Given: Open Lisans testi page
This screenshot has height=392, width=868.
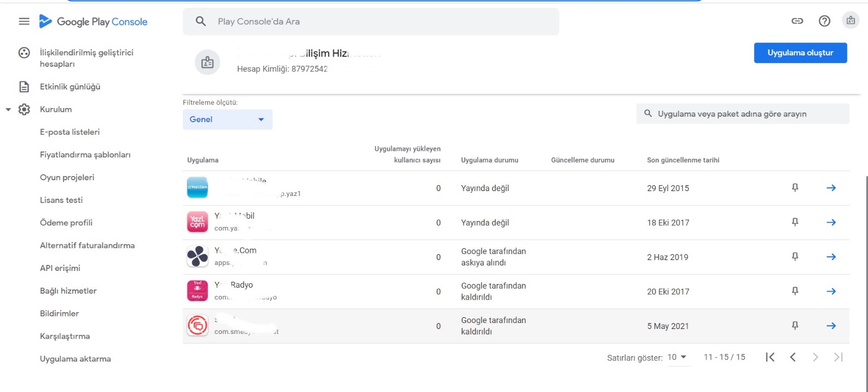Looking at the screenshot, I should [61, 200].
